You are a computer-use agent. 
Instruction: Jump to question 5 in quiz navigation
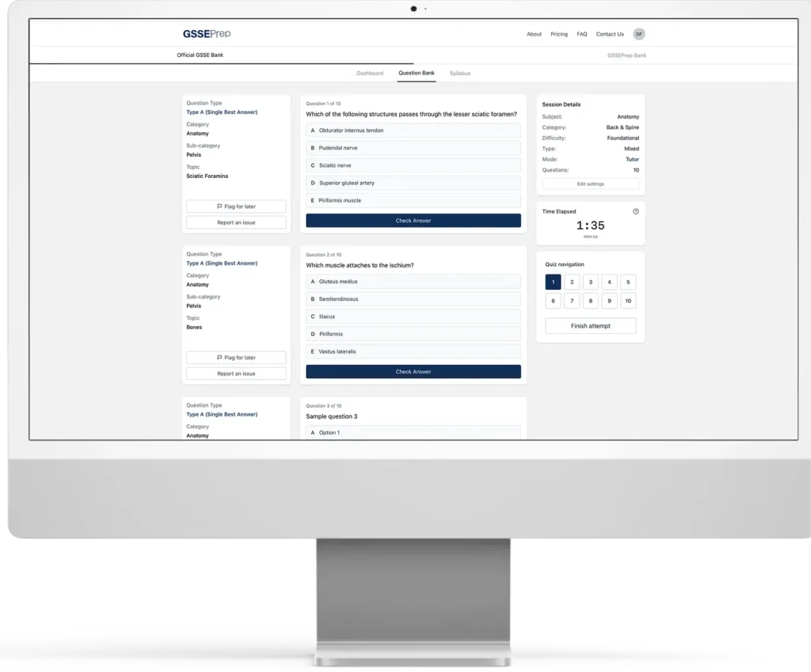click(x=628, y=282)
